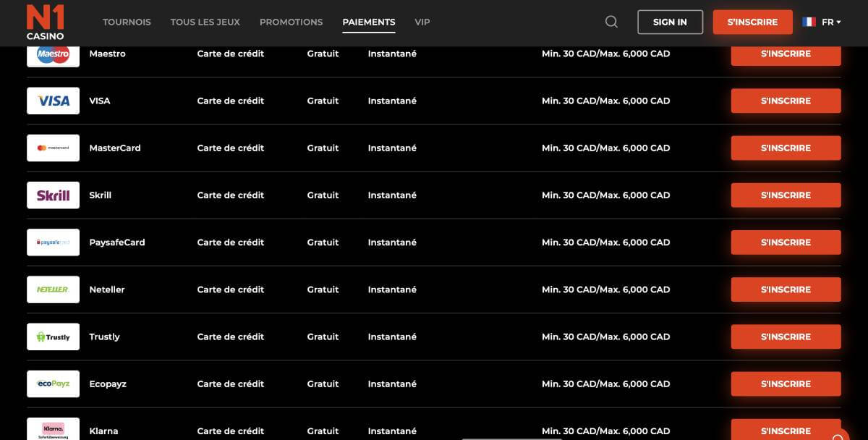Click Gratuit in the MasterCard row
Image resolution: width=868 pixels, height=440 pixels.
pos(323,148)
